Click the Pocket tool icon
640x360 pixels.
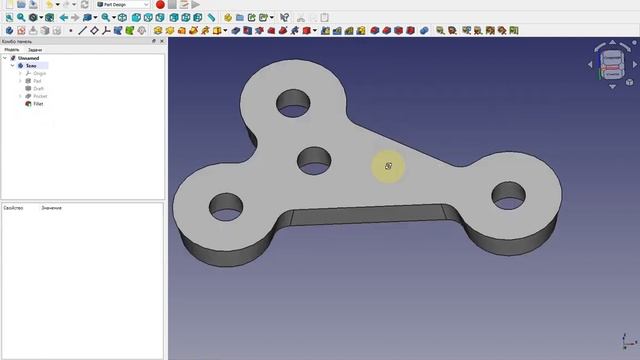236,31
